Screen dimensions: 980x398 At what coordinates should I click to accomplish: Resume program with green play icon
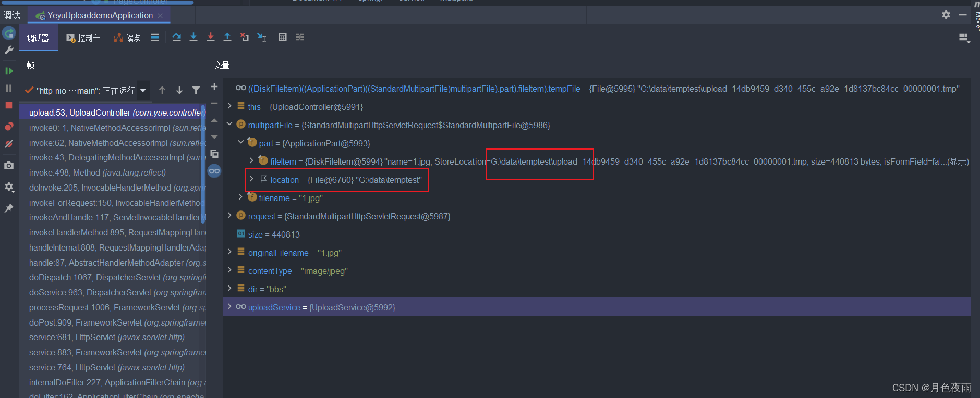point(9,71)
